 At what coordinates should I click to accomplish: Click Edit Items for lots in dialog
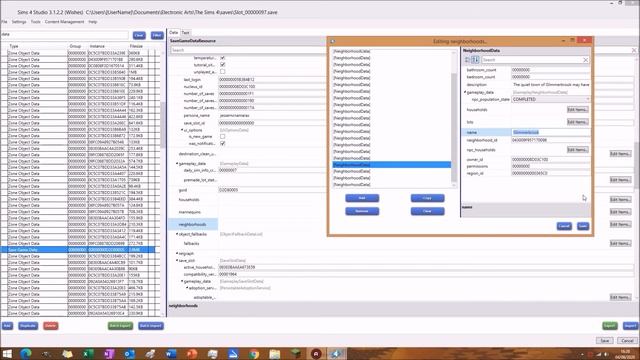(x=578, y=122)
